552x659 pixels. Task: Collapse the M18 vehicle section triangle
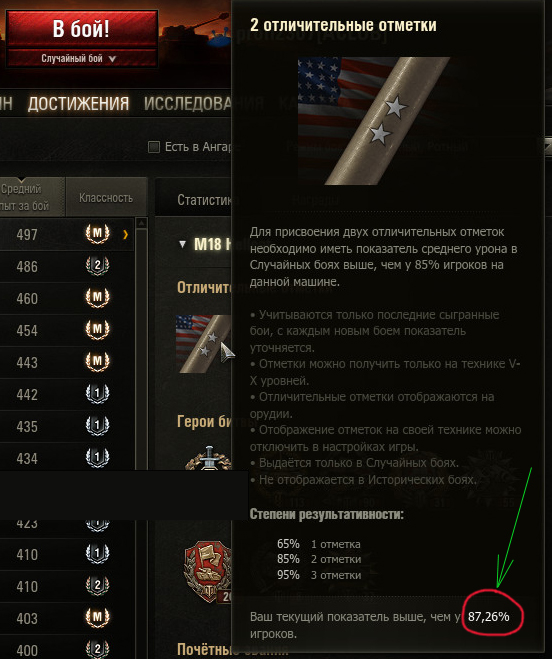(x=182, y=244)
